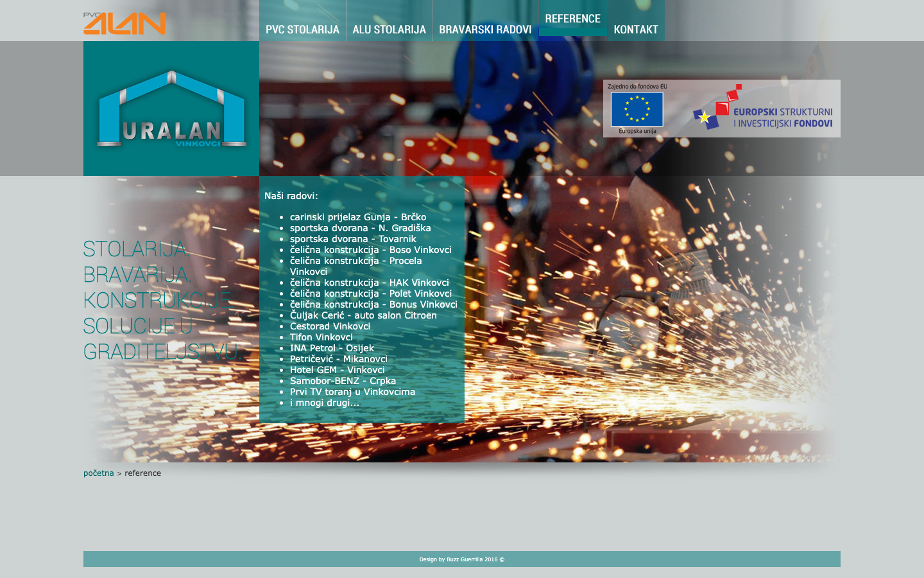
Task: Click the INA Petrol - Osijek entry
Action: click(332, 348)
